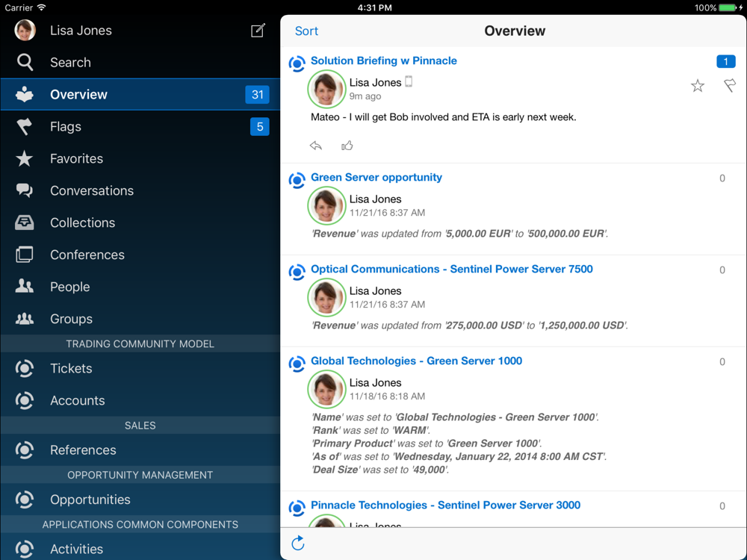The image size is (747, 560).
Task: Flag the Solution Briefing post
Action: point(729,86)
